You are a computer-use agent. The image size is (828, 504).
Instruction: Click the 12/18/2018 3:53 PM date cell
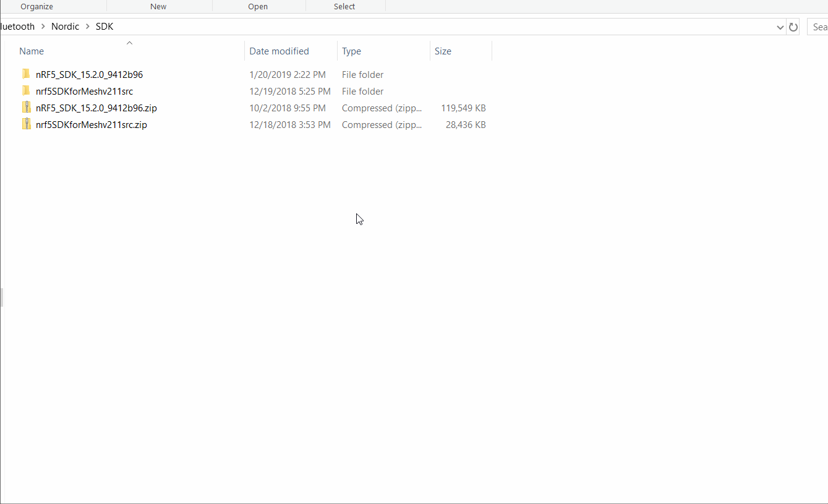point(290,124)
